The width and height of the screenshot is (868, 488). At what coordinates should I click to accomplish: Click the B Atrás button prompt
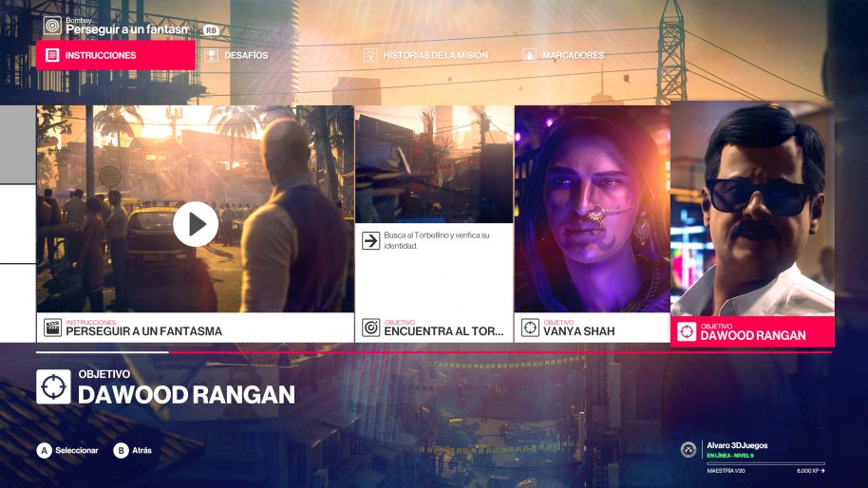pyautogui.click(x=133, y=450)
